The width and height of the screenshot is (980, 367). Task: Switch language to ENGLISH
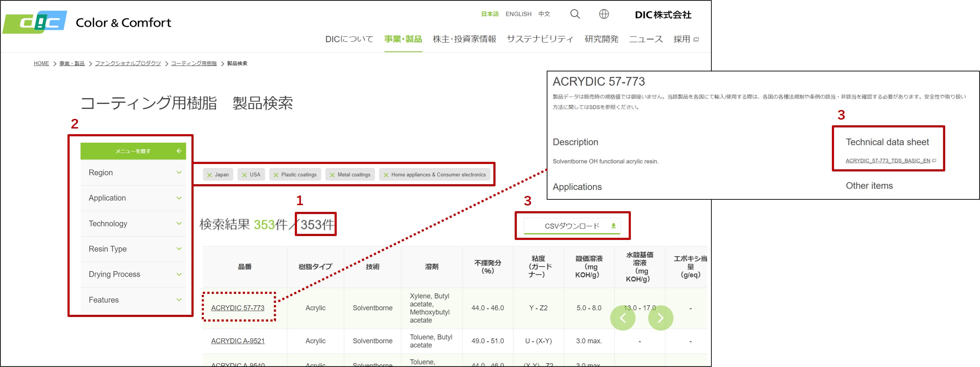coord(518,14)
